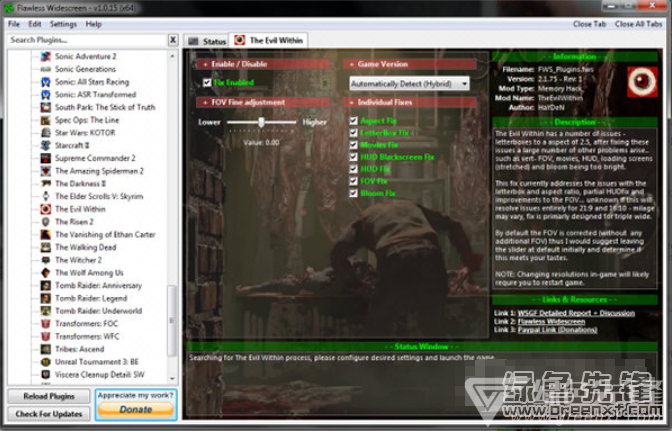
Task: Click the Reload Plugins button
Action: click(49, 396)
